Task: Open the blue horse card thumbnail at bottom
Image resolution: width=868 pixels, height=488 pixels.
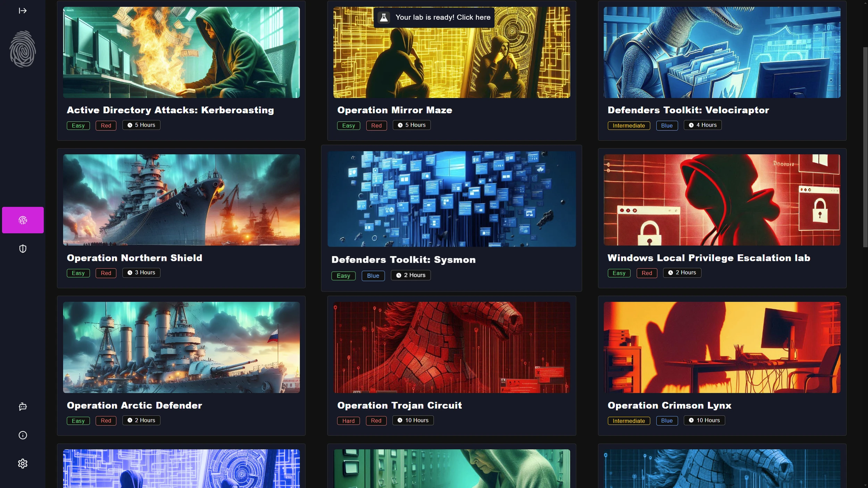Action: pyautogui.click(x=722, y=469)
